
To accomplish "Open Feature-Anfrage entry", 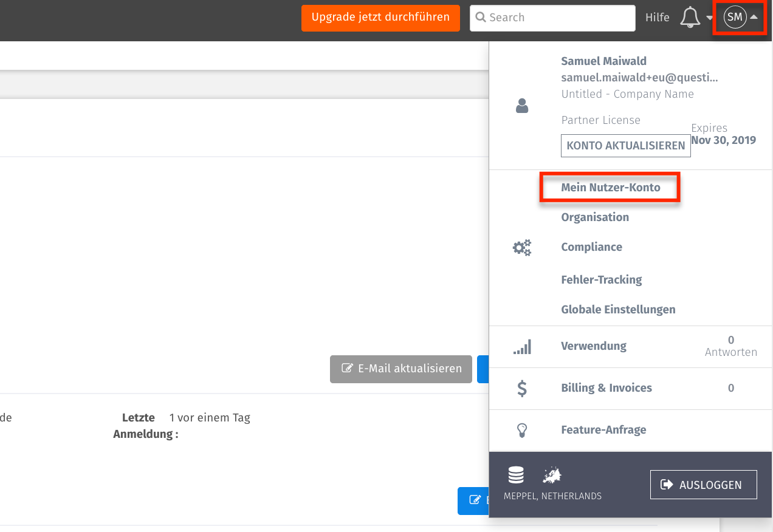I will tap(603, 430).
